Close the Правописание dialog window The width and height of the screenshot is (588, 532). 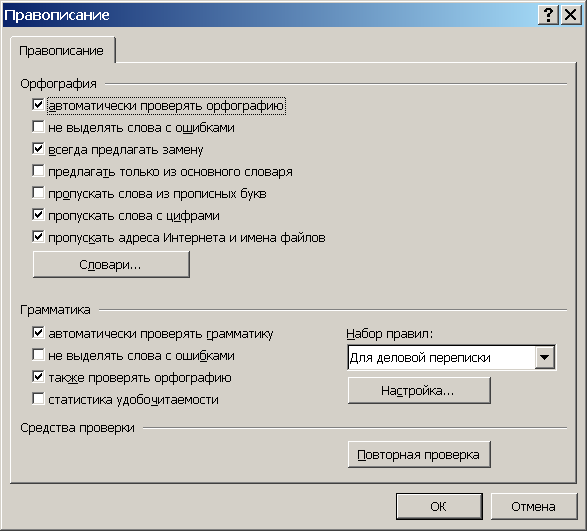pyautogui.click(x=571, y=15)
